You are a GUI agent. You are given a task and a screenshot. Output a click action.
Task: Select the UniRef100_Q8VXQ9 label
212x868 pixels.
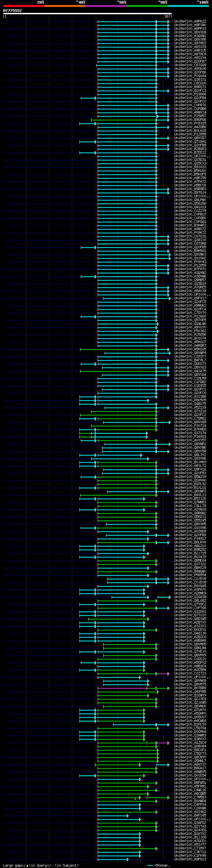190,422
